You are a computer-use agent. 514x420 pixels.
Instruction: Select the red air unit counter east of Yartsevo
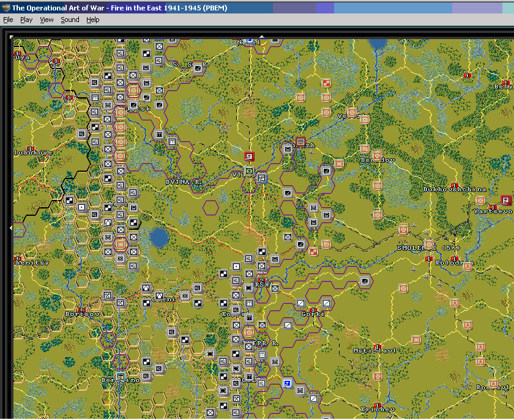coord(506,200)
